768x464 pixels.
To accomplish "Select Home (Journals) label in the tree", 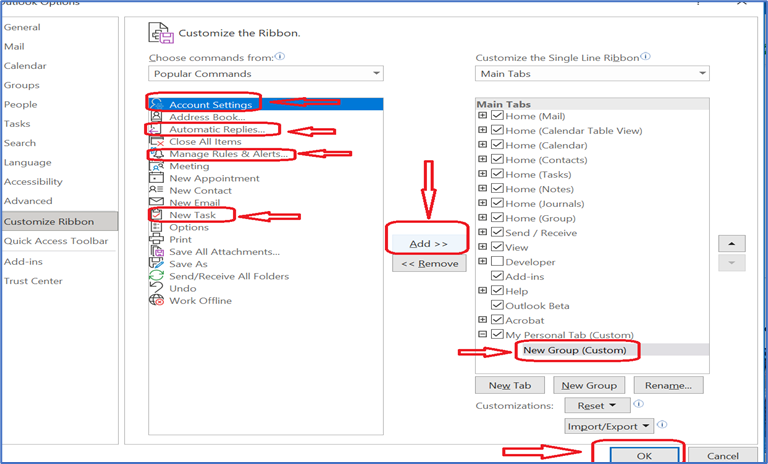I will pos(545,203).
